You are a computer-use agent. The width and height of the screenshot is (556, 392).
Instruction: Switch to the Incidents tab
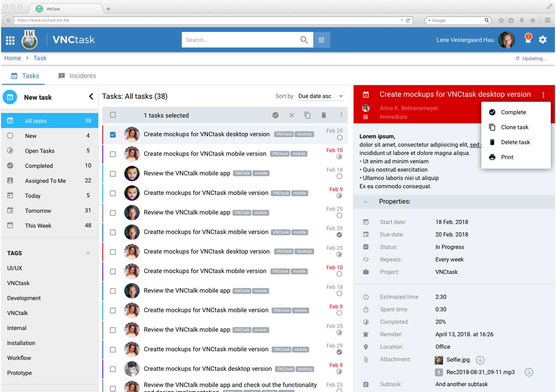click(x=77, y=76)
